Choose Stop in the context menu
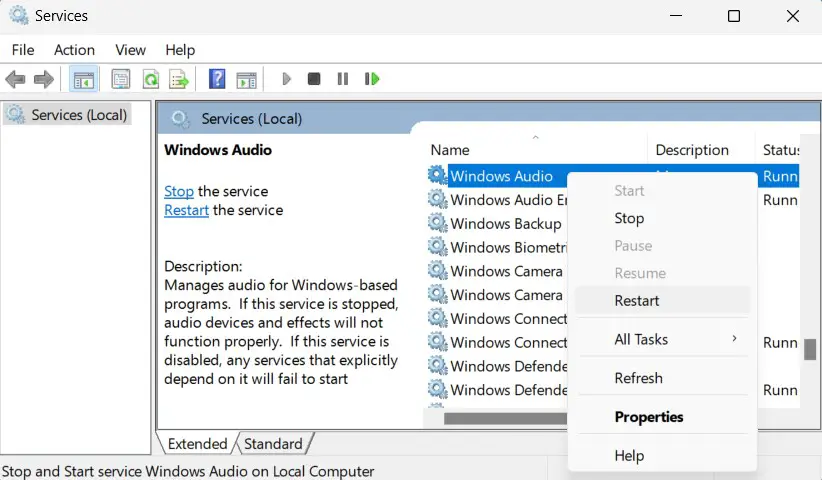This screenshot has height=480, width=822. 663,219
